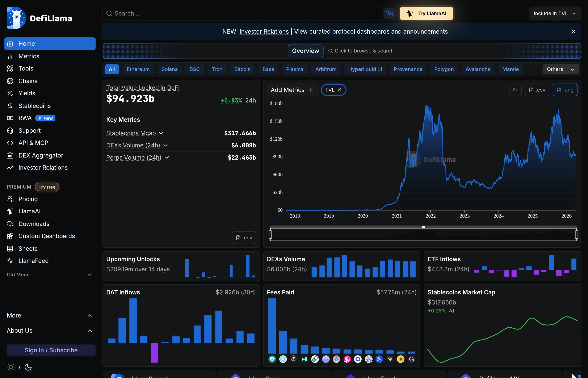Select the All chains filter
Viewport: 588px width, 378px height.
click(112, 69)
